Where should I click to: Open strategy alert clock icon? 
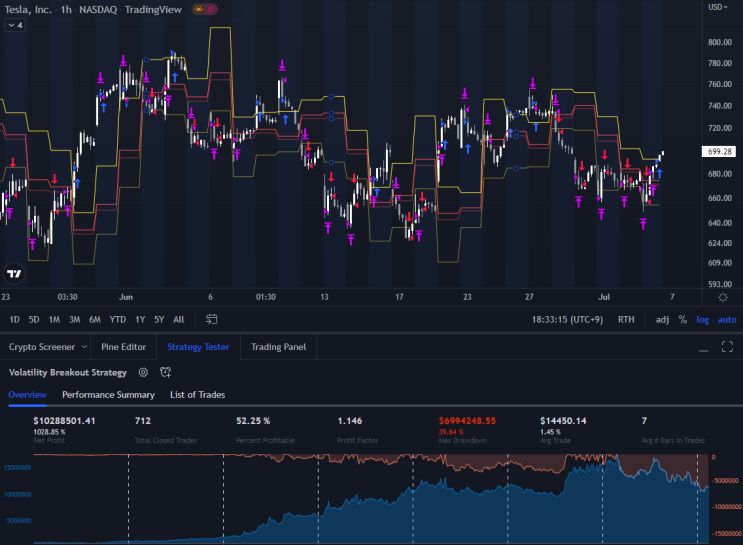pyautogui.click(x=165, y=372)
